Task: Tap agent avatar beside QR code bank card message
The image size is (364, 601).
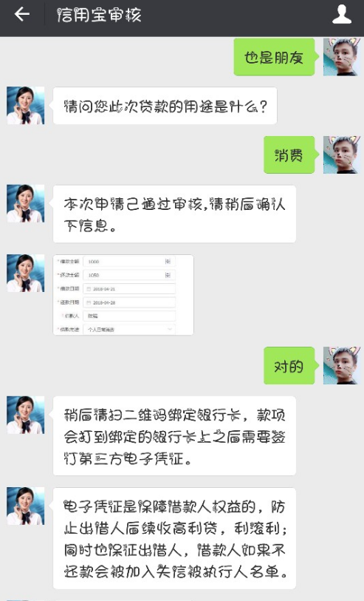Action: click(x=26, y=415)
